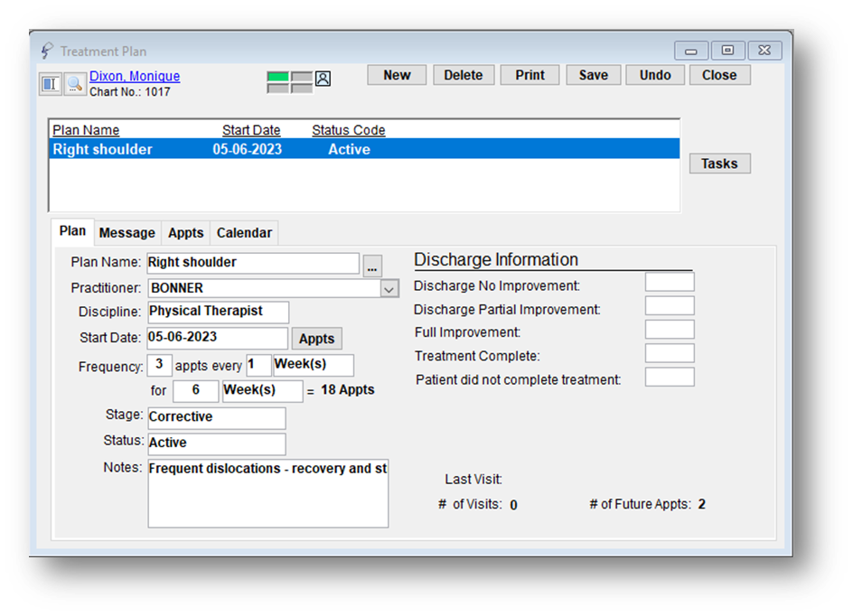Undo recent changes to the plan
Viewport: 853px width, 616px height.
coord(655,75)
